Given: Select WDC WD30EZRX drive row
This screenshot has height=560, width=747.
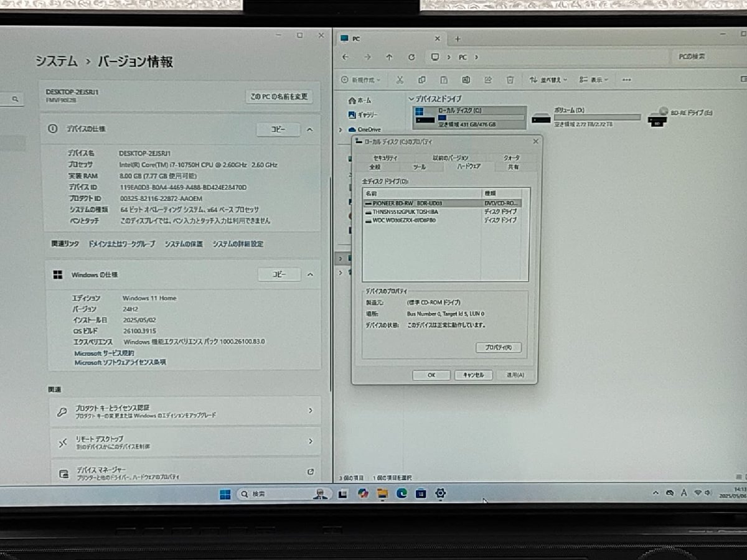Looking at the screenshot, I should [442, 220].
